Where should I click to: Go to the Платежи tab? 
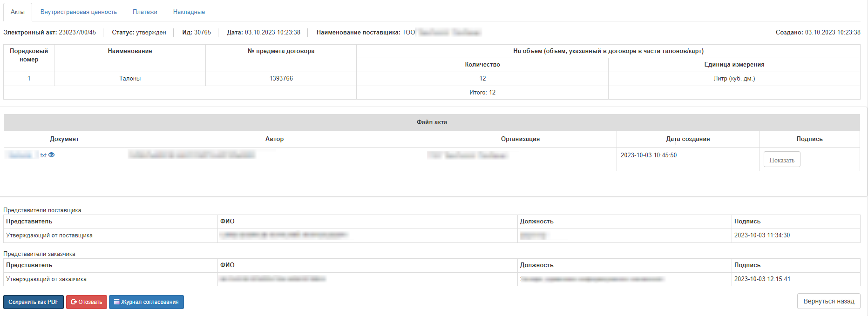coord(145,12)
